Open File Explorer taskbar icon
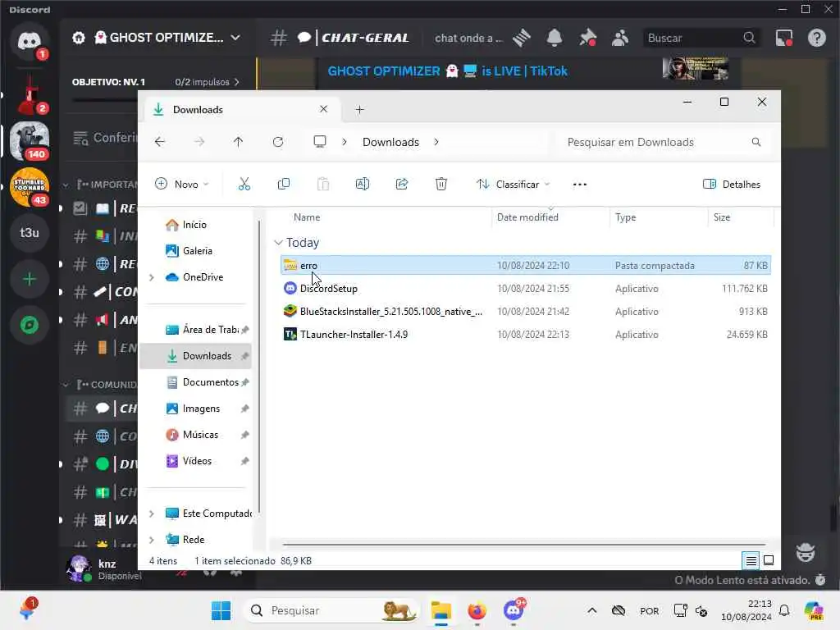This screenshot has width=840, height=630. [x=441, y=610]
